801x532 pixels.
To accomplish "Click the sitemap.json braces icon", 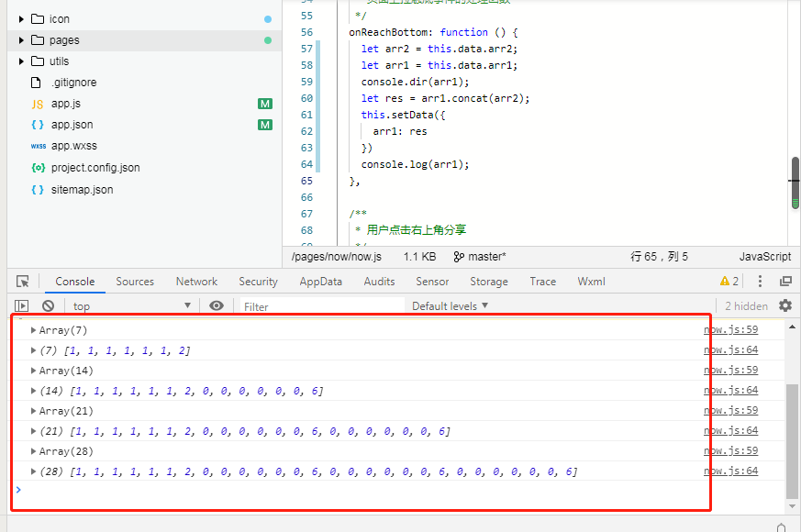I will coord(38,190).
